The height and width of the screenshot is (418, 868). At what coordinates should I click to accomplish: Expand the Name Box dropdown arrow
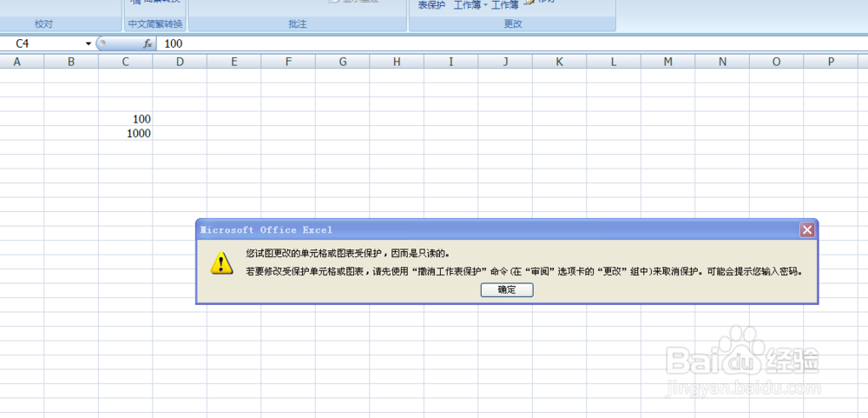88,43
